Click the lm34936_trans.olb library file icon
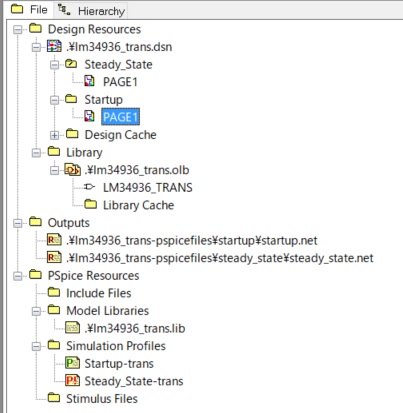Screen dimensions: 403x413 click(72, 169)
